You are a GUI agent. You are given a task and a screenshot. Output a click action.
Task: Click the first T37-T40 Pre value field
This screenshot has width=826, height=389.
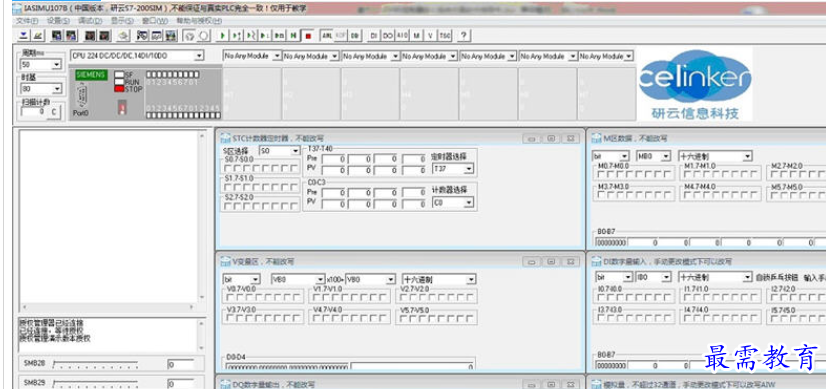pyautogui.click(x=334, y=159)
